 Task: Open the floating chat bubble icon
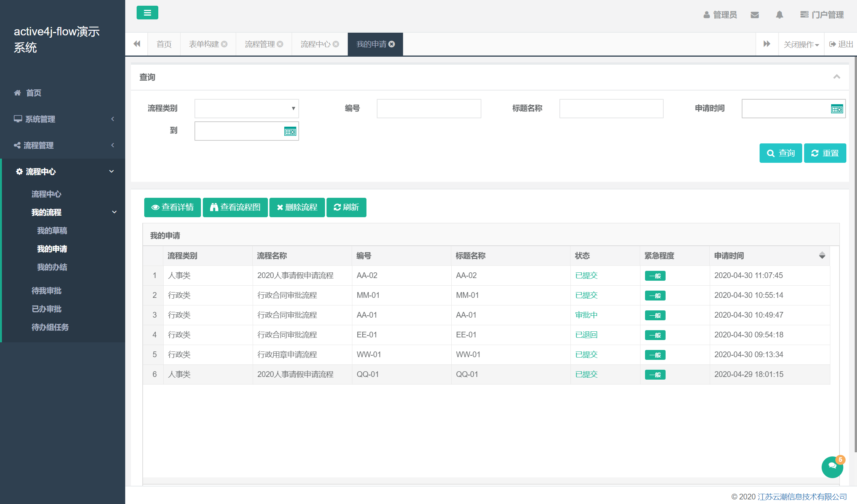click(832, 466)
